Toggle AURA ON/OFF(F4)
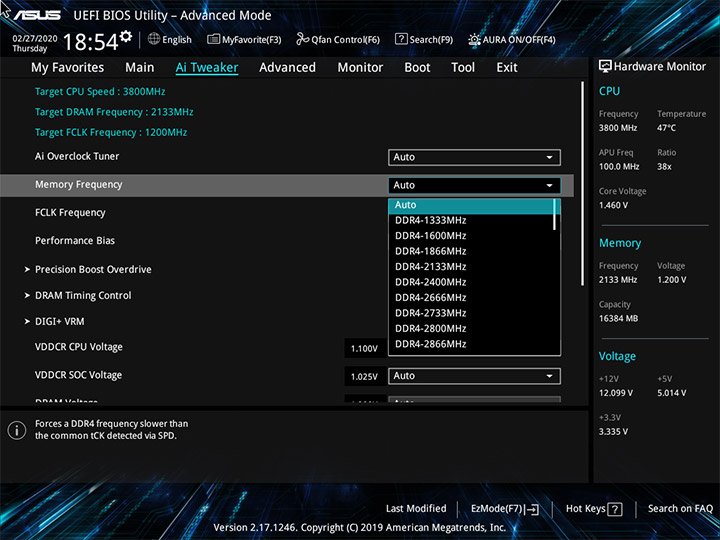The width and height of the screenshot is (720, 540). pos(512,39)
